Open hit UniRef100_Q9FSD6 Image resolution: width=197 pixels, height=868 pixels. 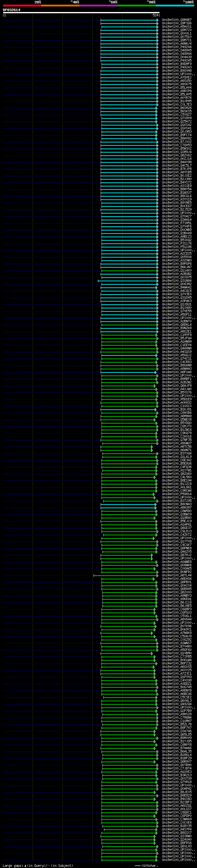coord(177,23)
